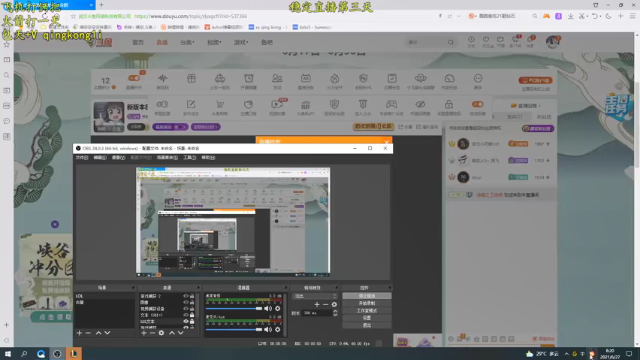Image resolution: width=640 pixels, height=360 pixels.
Task: Move selected source down in Sources list
Action: 180,333
